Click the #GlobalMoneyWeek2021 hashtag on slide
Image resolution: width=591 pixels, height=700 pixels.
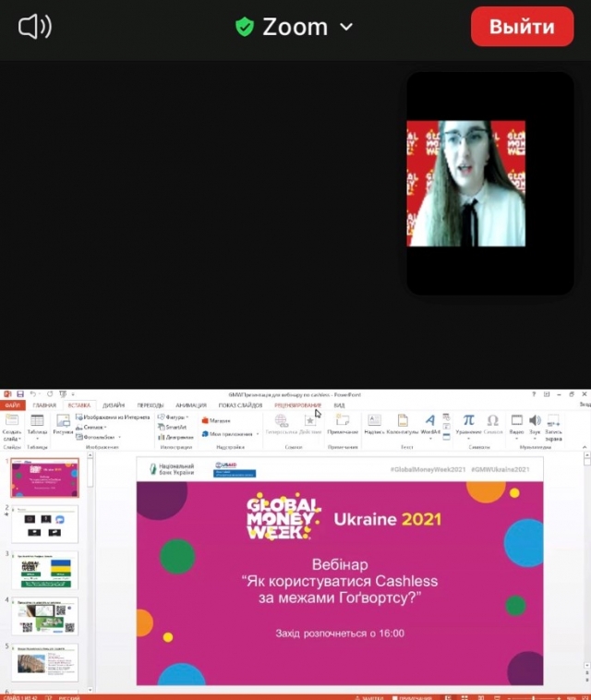tap(428, 470)
